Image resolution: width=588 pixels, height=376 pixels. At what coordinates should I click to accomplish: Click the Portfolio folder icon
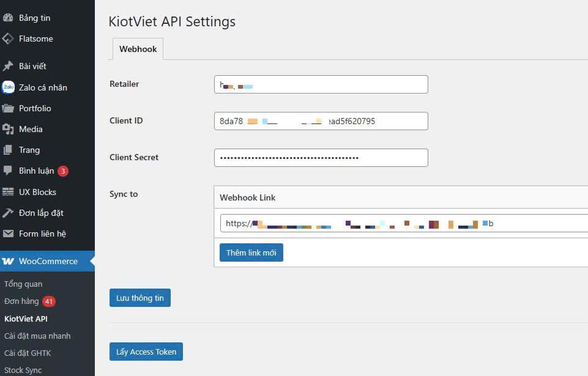coord(8,108)
